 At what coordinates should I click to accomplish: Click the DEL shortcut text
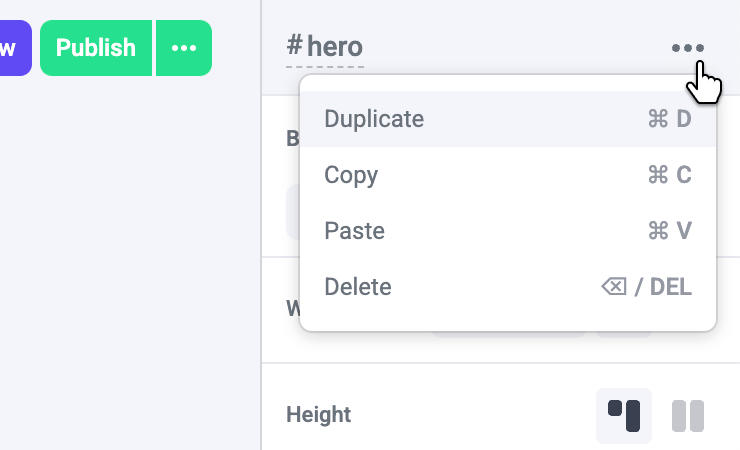671,287
